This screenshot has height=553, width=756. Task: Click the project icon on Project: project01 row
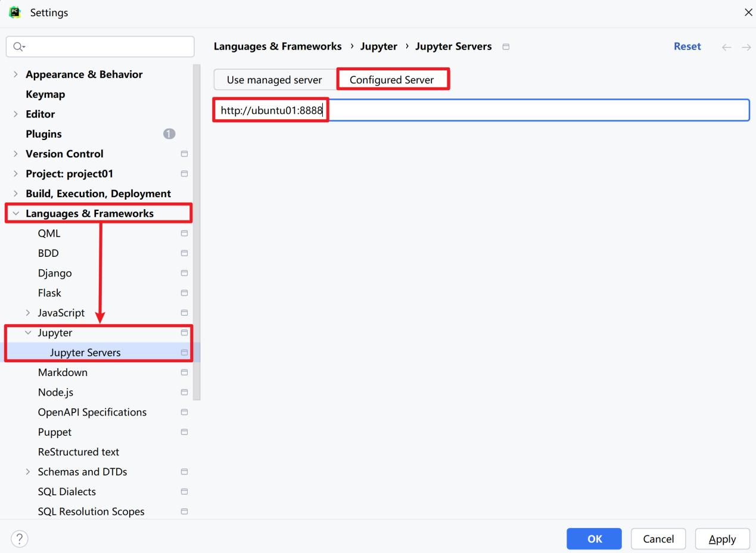(x=184, y=173)
